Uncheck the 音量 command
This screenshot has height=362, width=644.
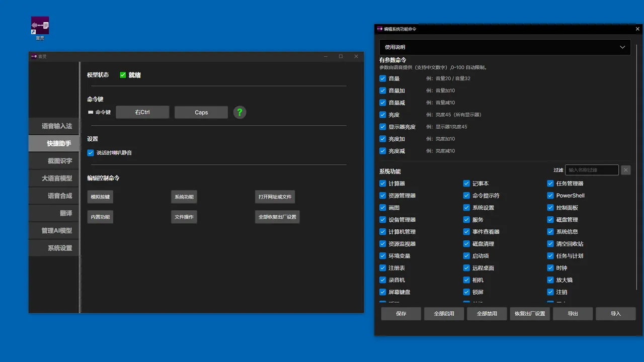pyautogui.click(x=383, y=78)
